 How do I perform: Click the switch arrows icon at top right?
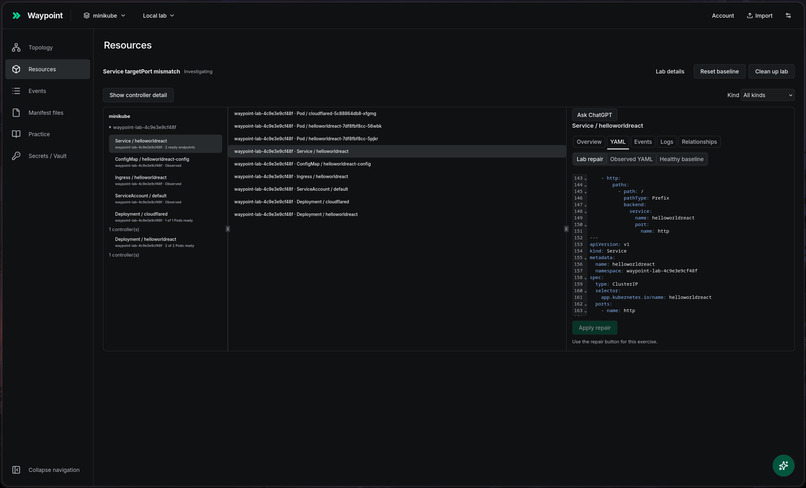click(x=788, y=15)
